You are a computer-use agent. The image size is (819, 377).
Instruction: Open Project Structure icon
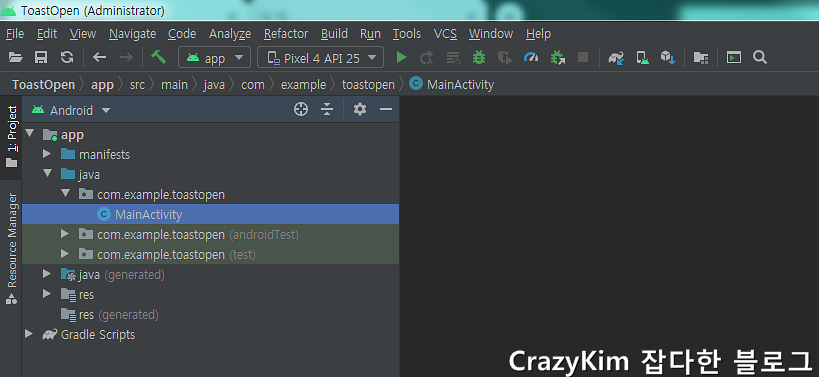point(700,57)
